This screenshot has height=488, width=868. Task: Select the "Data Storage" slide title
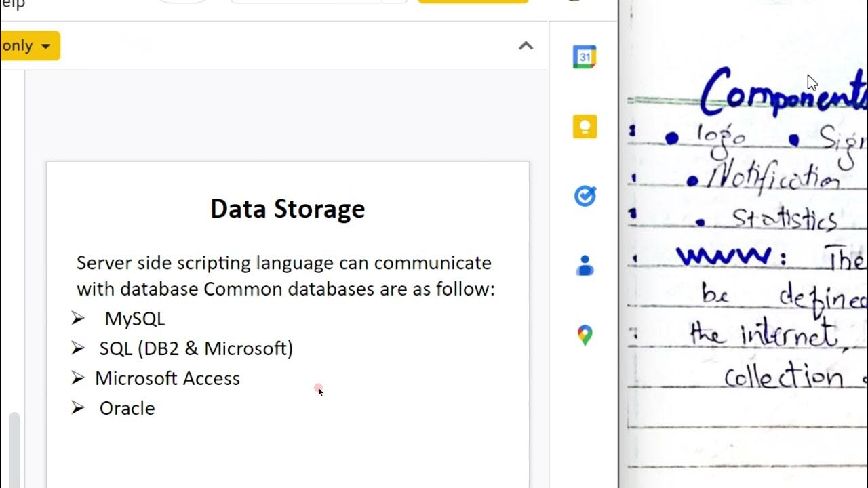tap(288, 209)
